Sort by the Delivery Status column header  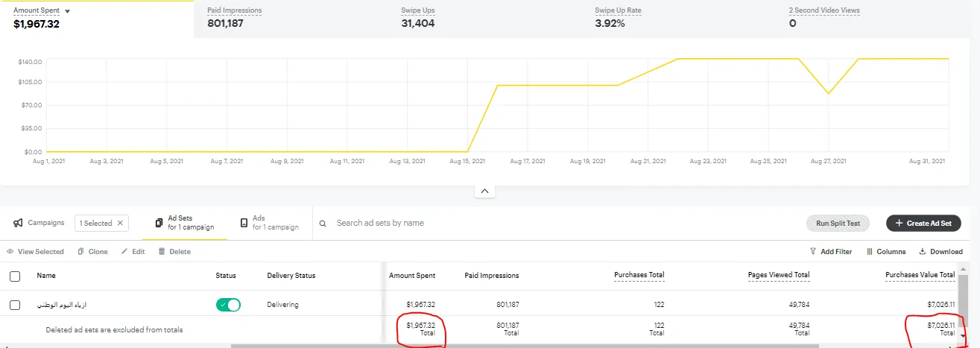[x=291, y=276]
